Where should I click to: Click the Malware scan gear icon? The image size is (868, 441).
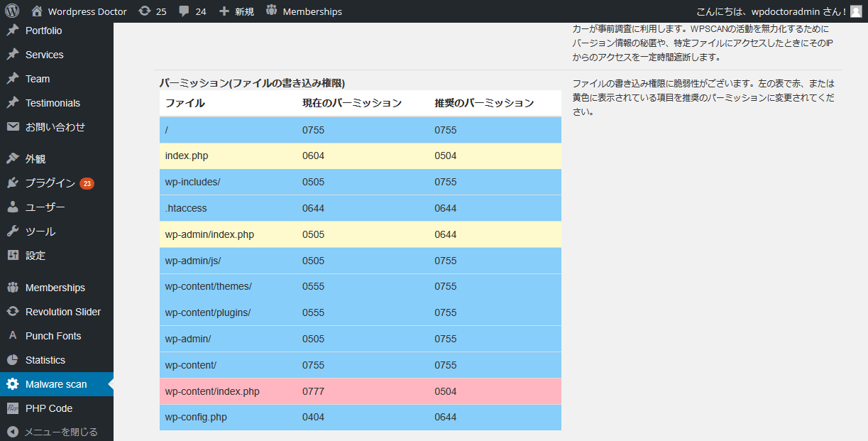tap(12, 384)
